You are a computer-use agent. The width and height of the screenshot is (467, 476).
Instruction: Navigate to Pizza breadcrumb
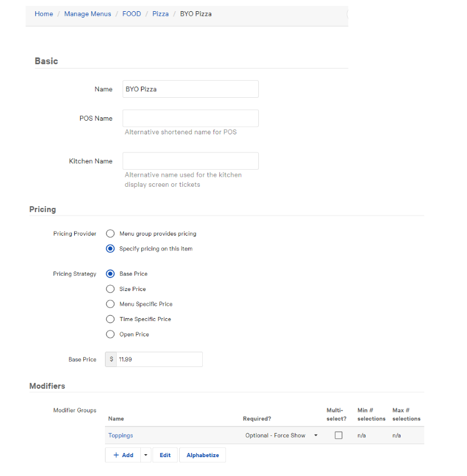click(x=160, y=14)
